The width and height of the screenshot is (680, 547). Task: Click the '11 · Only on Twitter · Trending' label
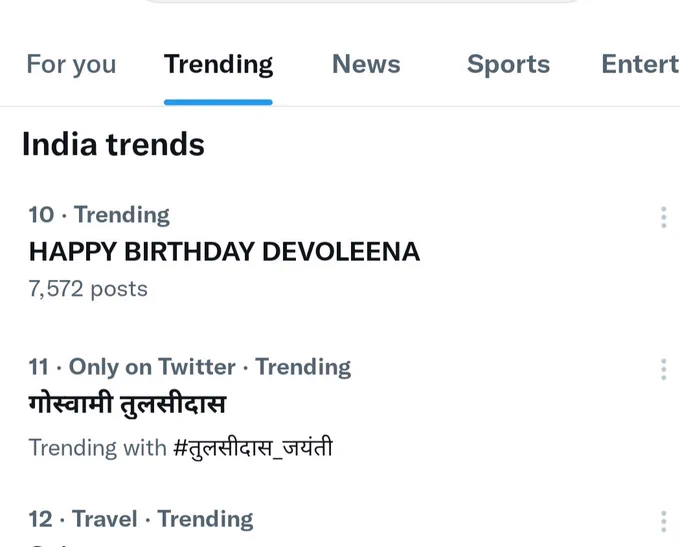tap(190, 367)
